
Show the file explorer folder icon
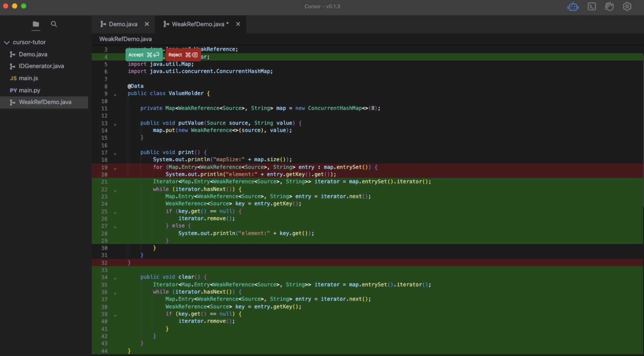click(x=36, y=24)
